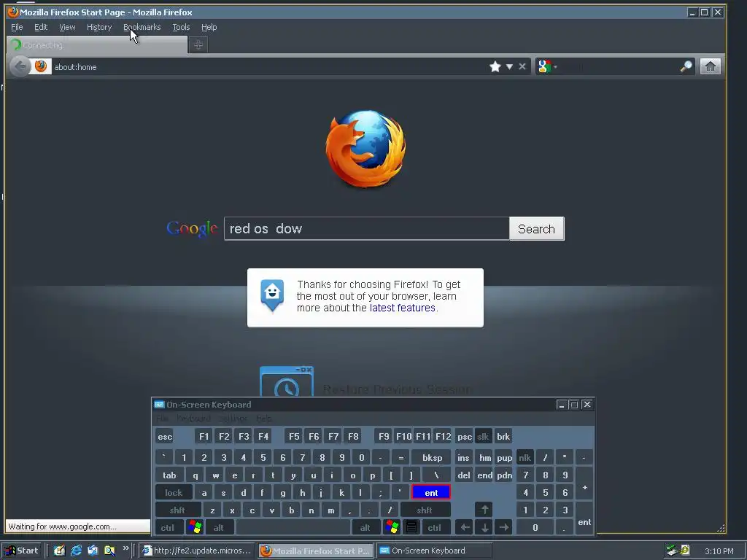Click the Search button next to Google box
This screenshot has width=747, height=560.
pyautogui.click(x=536, y=228)
